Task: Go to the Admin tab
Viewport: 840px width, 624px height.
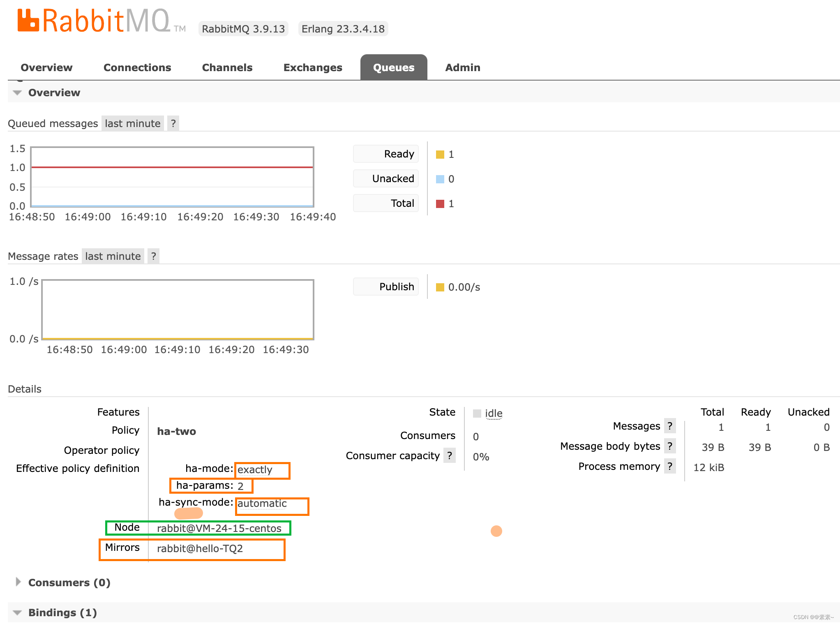Action: [462, 67]
